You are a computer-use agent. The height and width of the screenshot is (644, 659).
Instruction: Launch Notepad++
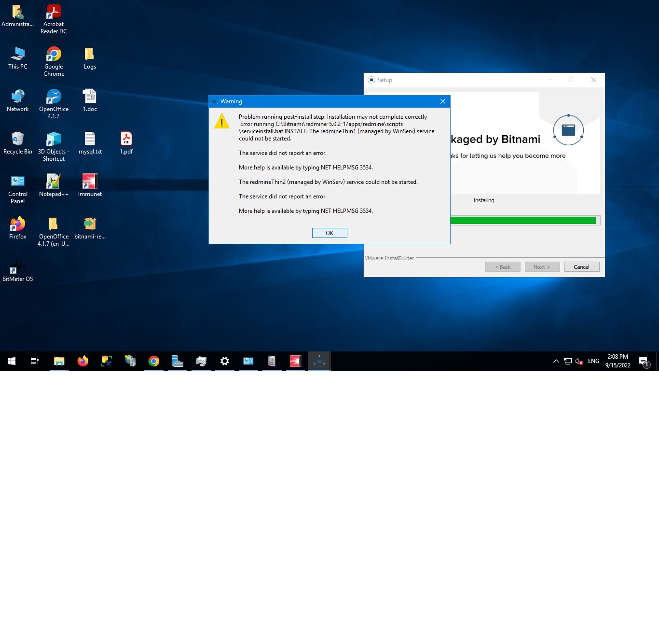pos(53,181)
